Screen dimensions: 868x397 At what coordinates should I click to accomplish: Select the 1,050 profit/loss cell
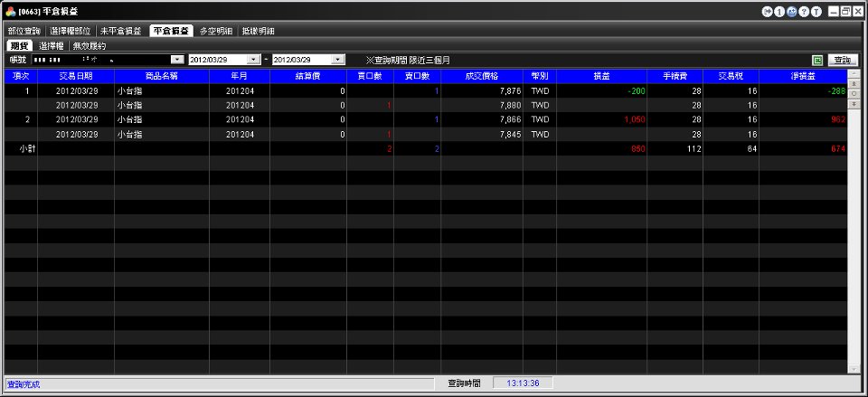point(602,119)
